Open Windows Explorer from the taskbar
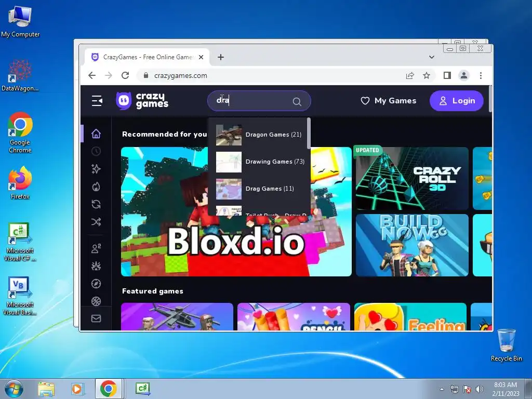The width and height of the screenshot is (532, 399). (46, 389)
